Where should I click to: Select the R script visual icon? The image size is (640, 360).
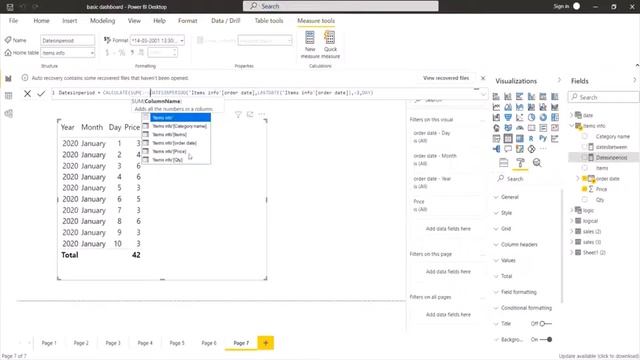[x=531, y=139]
